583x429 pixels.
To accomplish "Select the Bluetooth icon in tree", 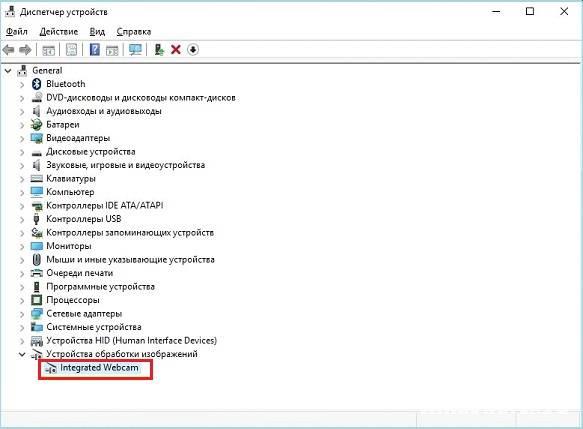I will 36,84.
